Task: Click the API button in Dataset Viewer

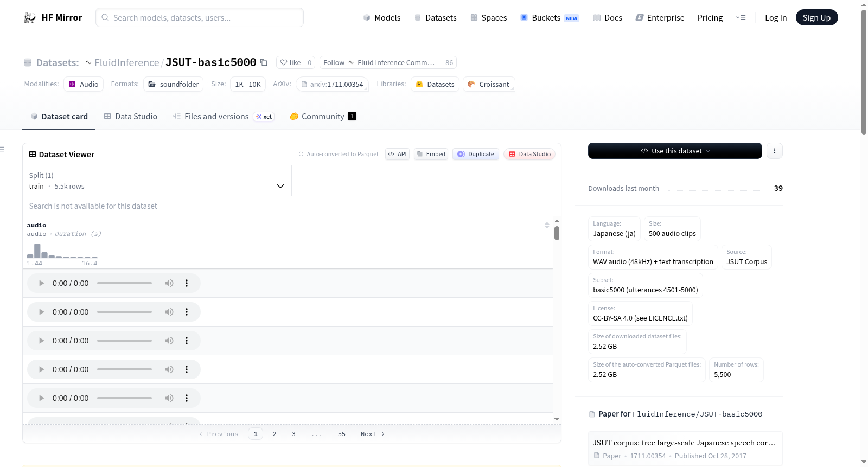Action: tap(397, 154)
